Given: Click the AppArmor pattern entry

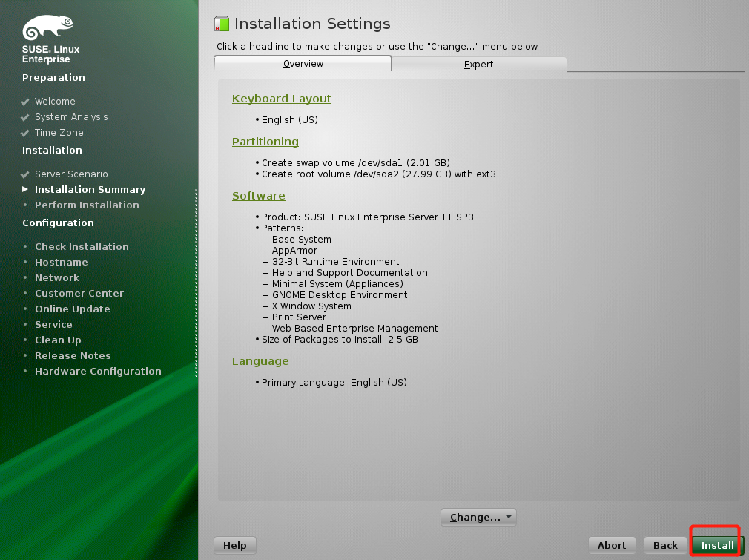Looking at the screenshot, I should pyautogui.click(x=294, y=251).
